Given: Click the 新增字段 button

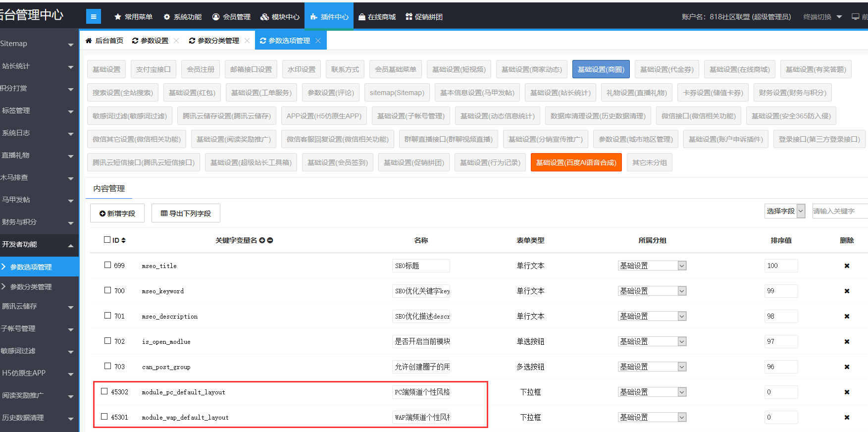Looking at the screenshot, I should coord(117,214).
